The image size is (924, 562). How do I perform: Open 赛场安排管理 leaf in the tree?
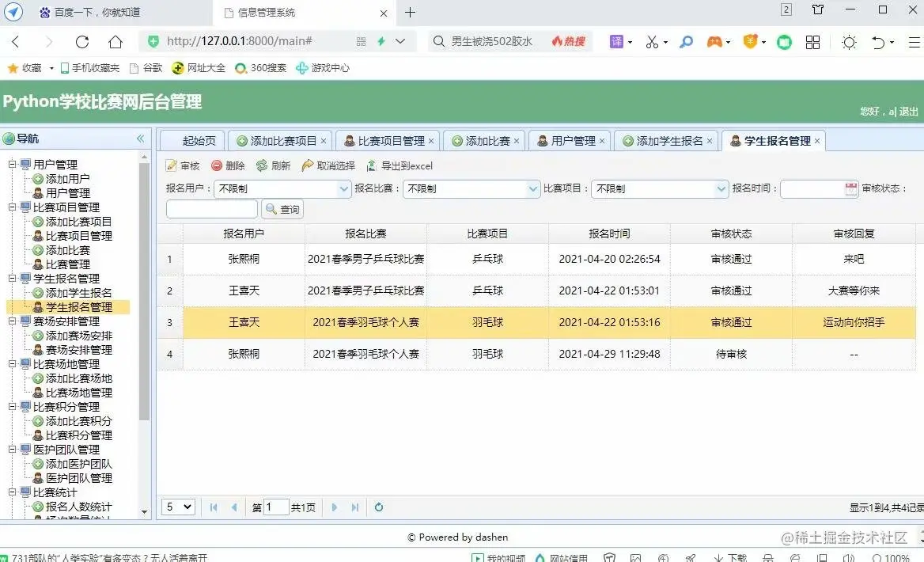[x=78, y=350]
